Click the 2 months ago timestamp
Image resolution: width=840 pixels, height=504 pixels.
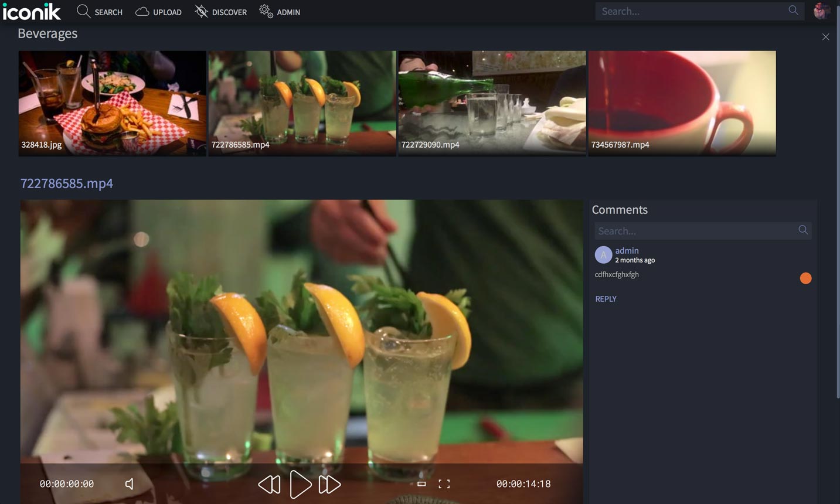click(x=635, y=260)
